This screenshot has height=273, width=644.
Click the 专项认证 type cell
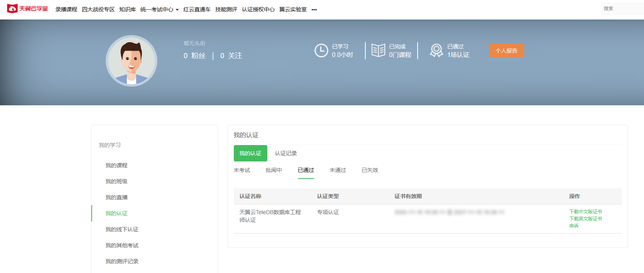(328, 212)
